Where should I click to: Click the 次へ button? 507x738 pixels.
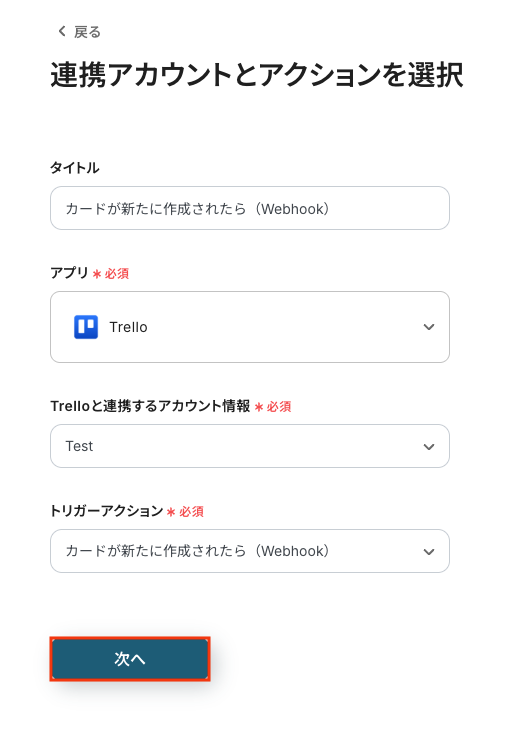[130, 658]
